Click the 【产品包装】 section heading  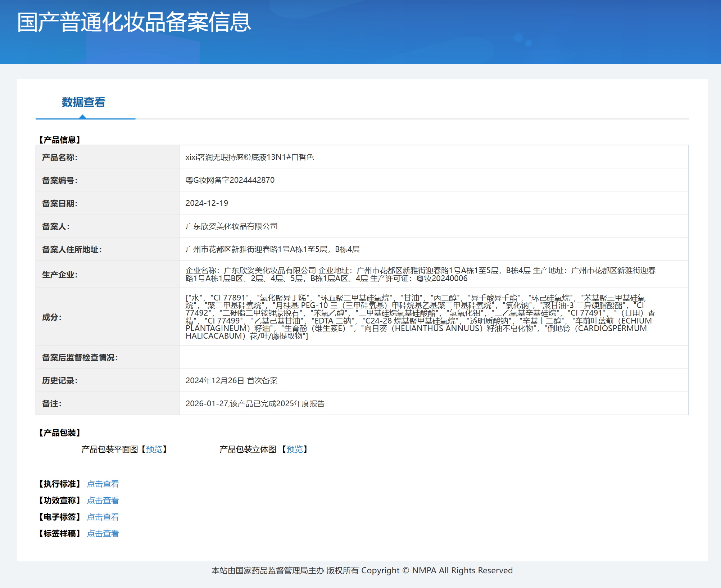[60, 433]
